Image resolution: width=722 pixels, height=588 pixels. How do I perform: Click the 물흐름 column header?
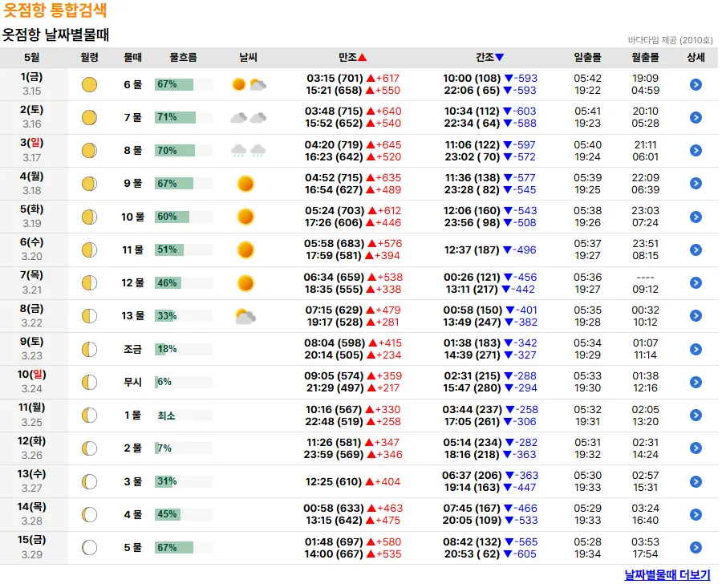(x=183, y=57)
